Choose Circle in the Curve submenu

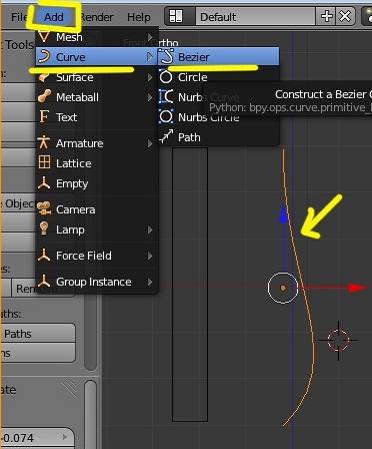coord(219,77)
